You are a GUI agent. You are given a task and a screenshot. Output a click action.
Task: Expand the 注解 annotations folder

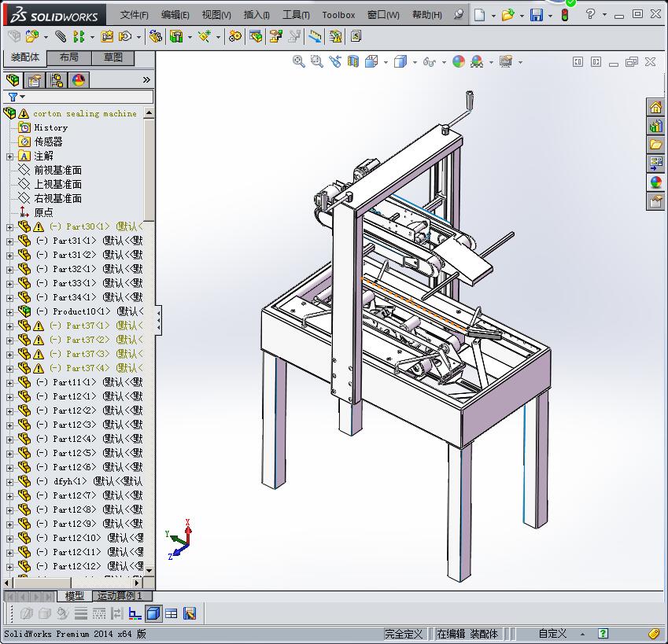point(9,156)
